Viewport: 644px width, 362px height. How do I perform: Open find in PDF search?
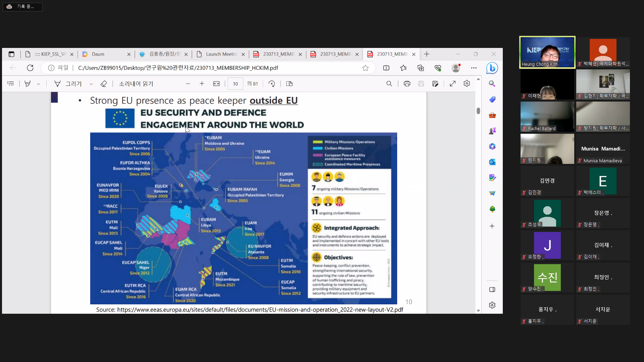tap(389, 84)
